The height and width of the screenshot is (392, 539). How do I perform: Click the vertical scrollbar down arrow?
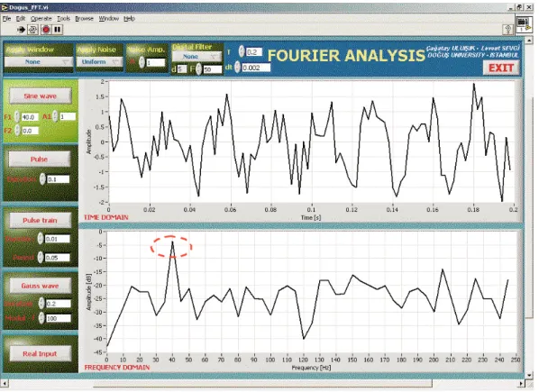pyautogui.click(x=530, y=375)
